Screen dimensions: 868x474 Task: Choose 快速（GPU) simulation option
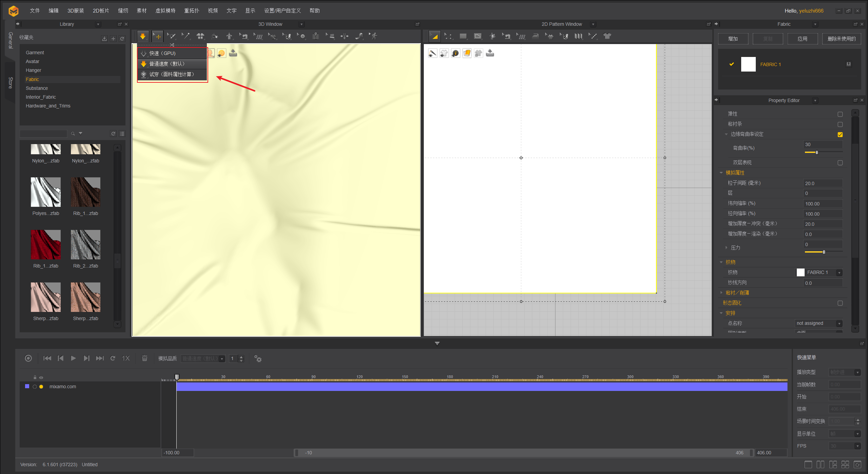[162, 53]
